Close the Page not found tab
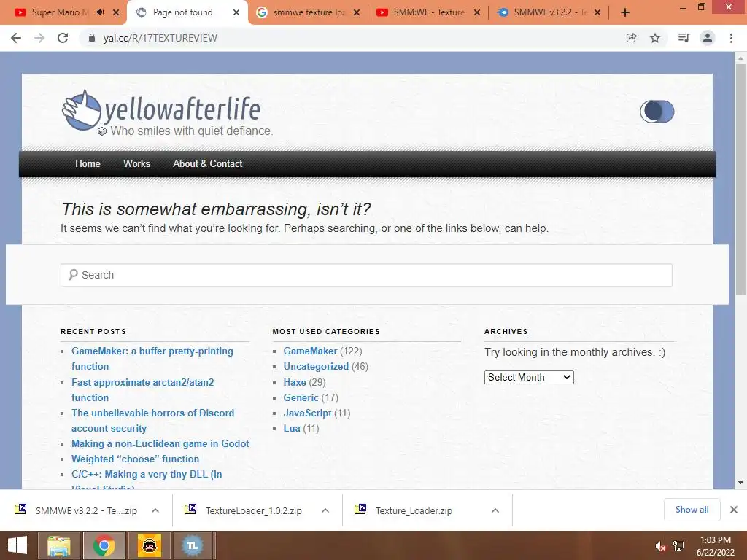 pos(236,12)
